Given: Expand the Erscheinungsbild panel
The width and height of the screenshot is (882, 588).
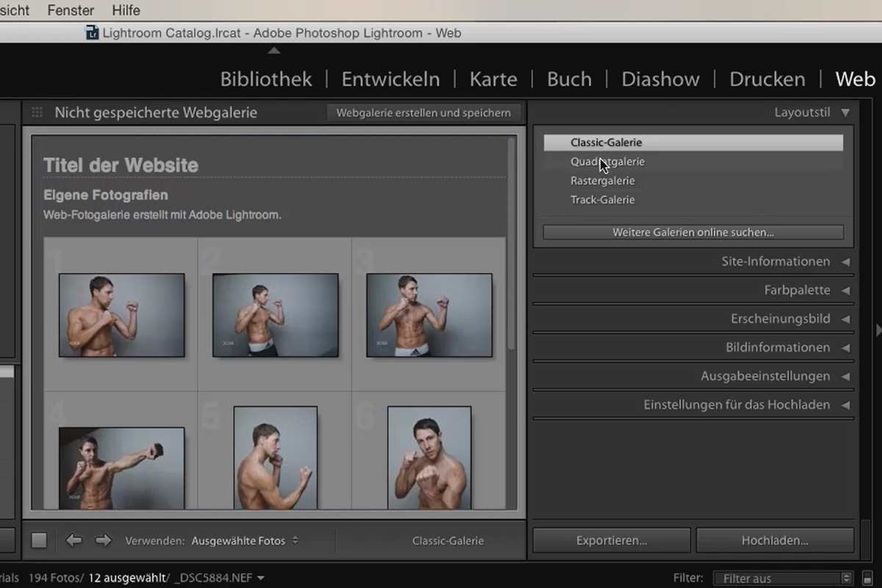Looking at the screenshot, I should click(845, 319).
